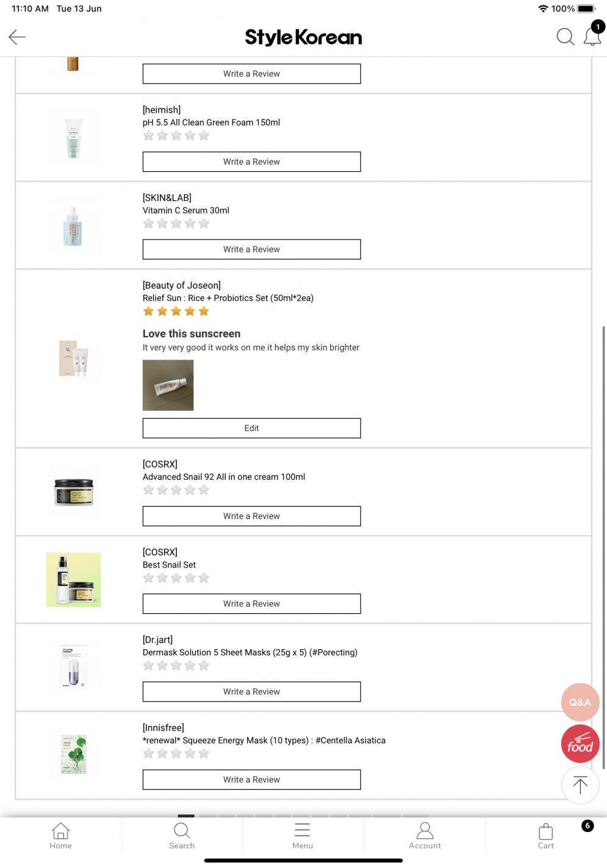Open the sunscreen review photo thumbnail
The width and height of the screenshot is (607, 868).
tap(168, 385)
